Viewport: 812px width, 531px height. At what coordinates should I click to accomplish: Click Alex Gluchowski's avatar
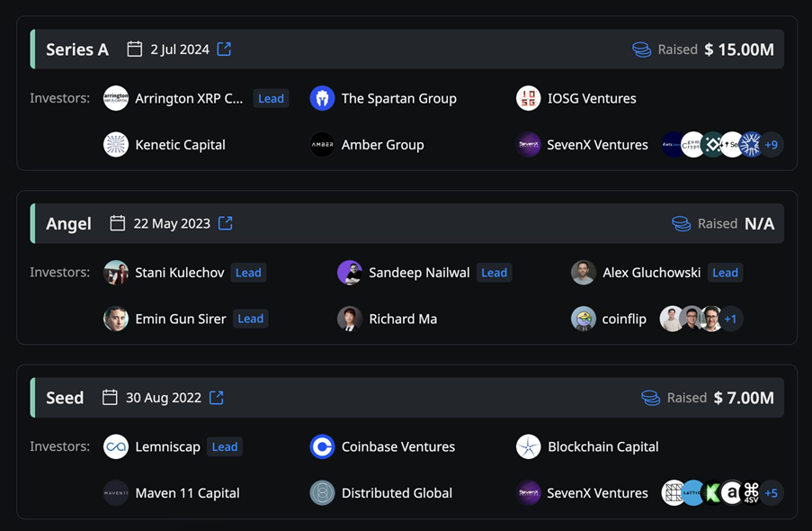click(x=583, y=273)
